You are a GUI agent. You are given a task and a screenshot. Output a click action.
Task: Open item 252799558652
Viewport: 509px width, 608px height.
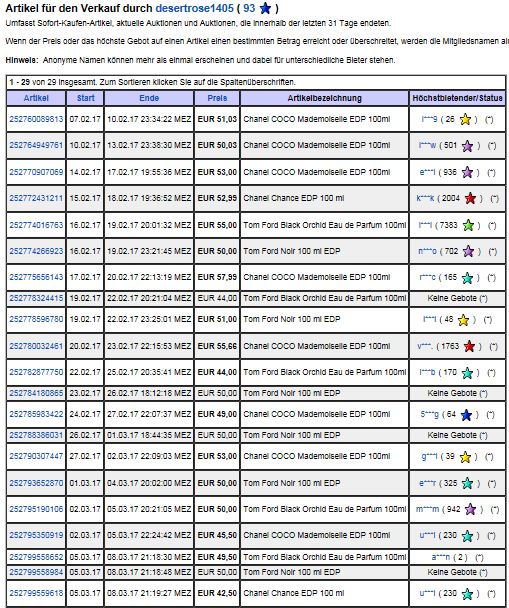click(x=36, y=557)
